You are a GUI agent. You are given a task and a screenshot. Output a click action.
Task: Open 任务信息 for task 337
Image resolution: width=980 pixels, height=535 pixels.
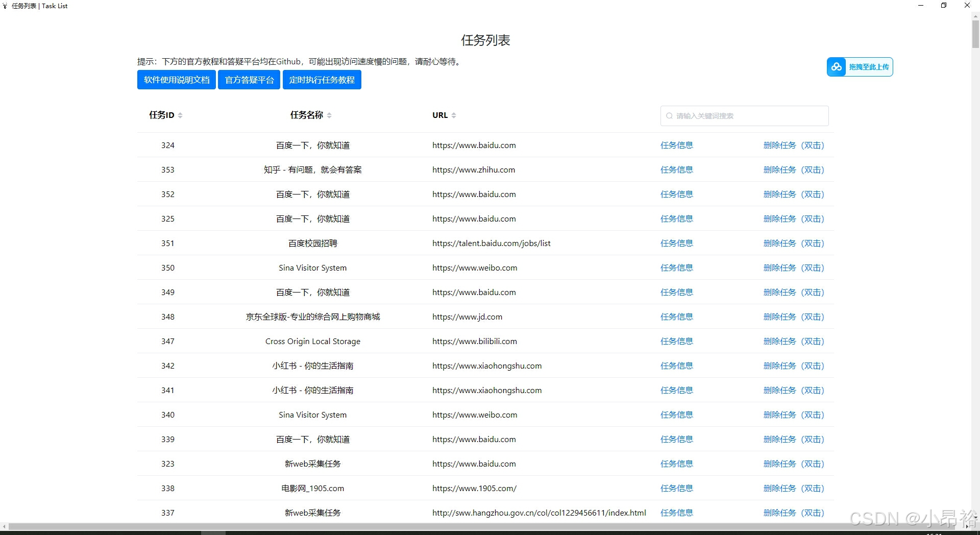tap(677, 513)
